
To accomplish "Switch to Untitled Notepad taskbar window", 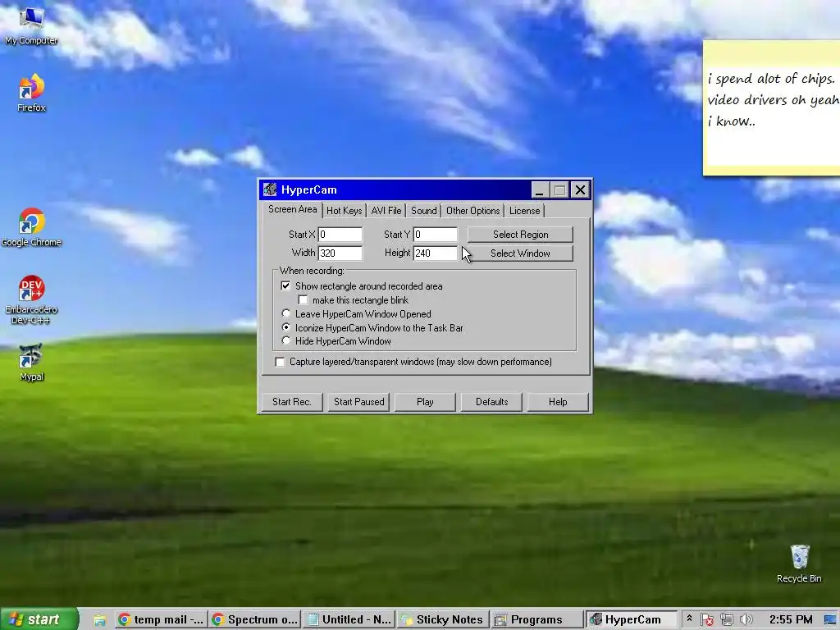I will (x=349, y=619).
